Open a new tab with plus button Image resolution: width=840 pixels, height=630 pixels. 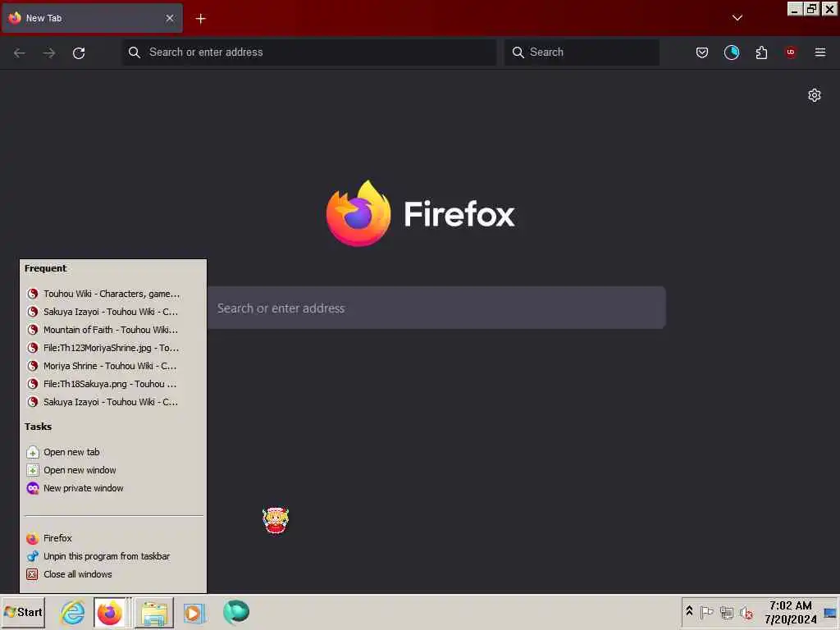coord(201,19)
